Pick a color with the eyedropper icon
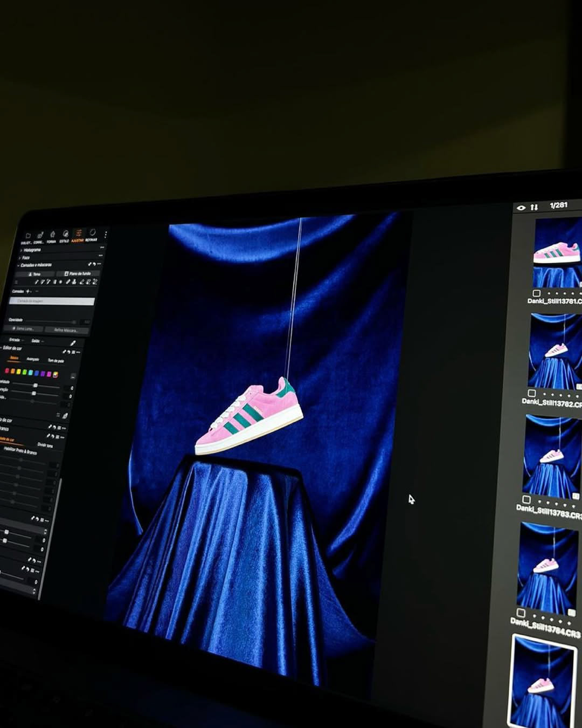Image resolution: width=582 pixels, height=728 pixels. [x=73, y=343]
